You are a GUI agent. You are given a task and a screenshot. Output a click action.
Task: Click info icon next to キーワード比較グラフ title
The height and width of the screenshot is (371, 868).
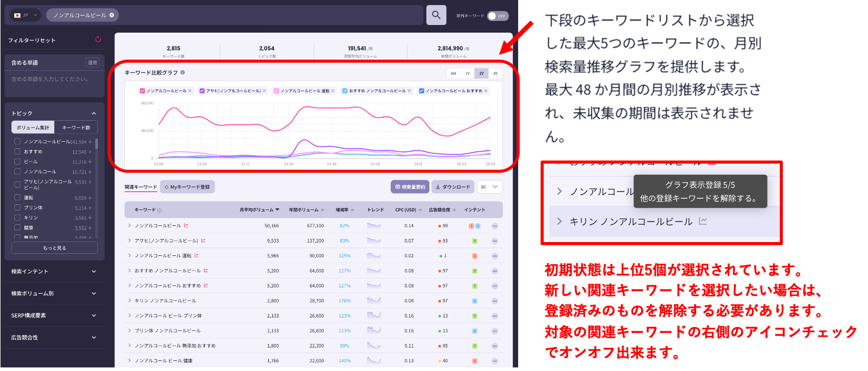(x=183, y=73)
